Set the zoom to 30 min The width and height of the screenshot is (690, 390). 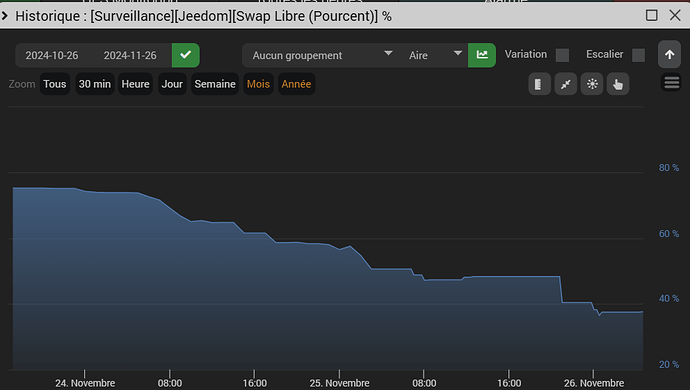(x=95, y=84)
